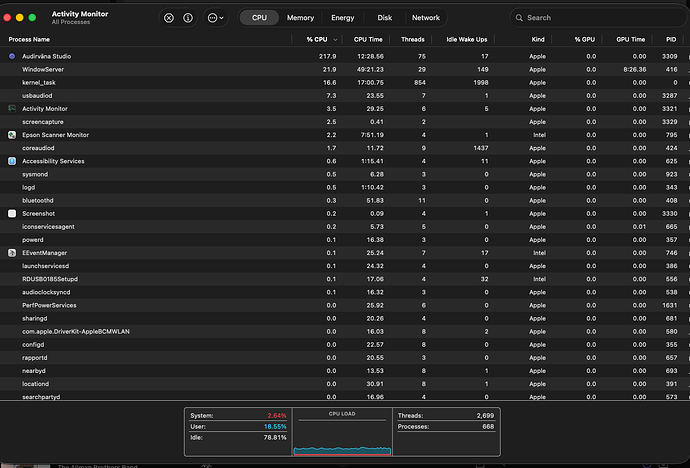Select the com.apple.DriverKit-AppleBCMWLAN row

click(345, 331)
